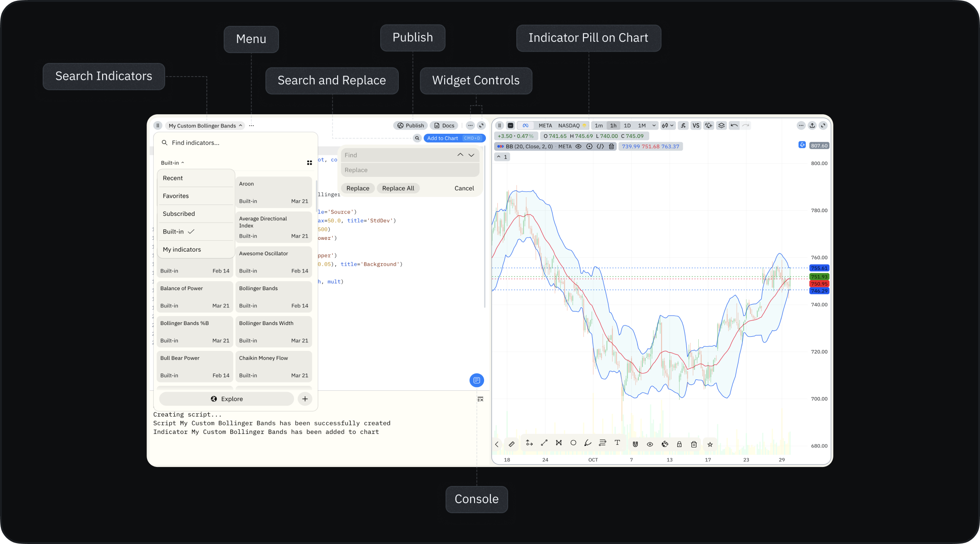Expand the timeframe interval dropdown
This screenshot has height=544, width=980.
[654, 126]
